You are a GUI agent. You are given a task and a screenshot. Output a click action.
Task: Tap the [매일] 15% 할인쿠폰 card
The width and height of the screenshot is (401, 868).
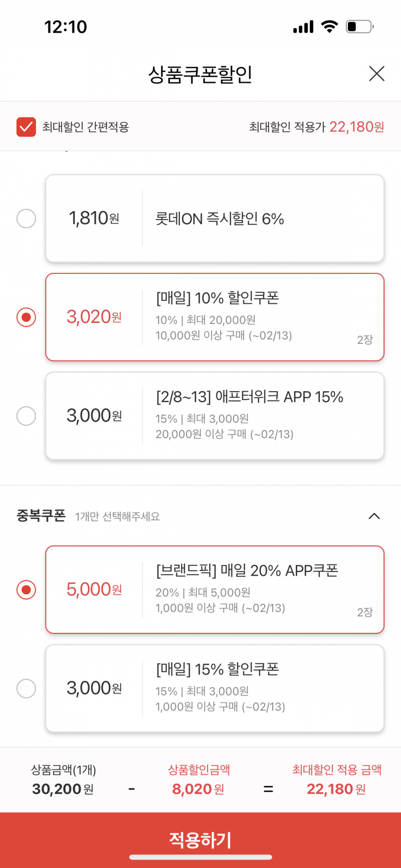tap(215, 688)
